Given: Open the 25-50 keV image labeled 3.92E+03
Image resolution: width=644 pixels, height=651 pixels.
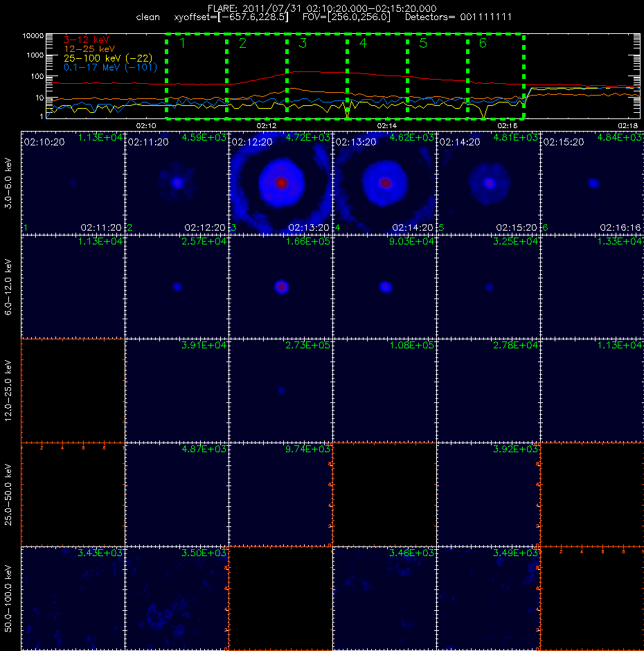Looking at the screenshot, I should tap(488, 494).
